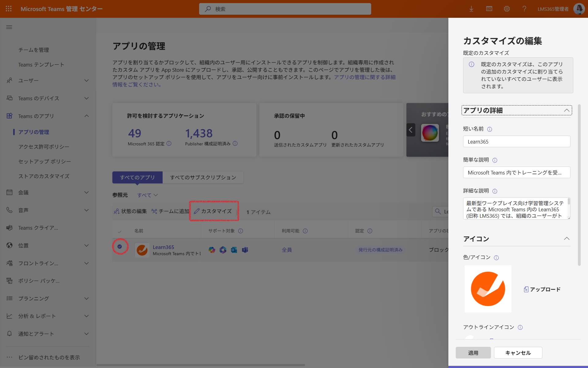This screenshot has width=588, height=368.
Task: Click the 短い名前 Learn365 input field
Action: (517, 141)
